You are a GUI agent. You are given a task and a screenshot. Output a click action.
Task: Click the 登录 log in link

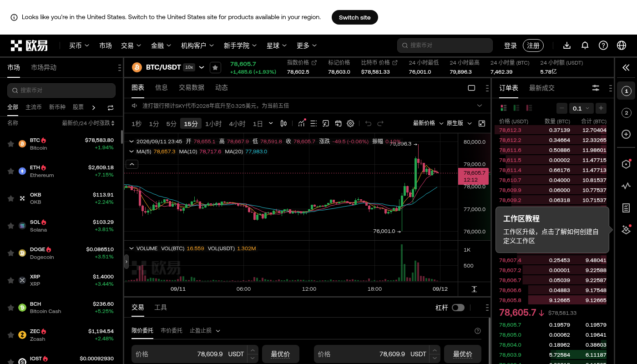[x=511, y=45]
